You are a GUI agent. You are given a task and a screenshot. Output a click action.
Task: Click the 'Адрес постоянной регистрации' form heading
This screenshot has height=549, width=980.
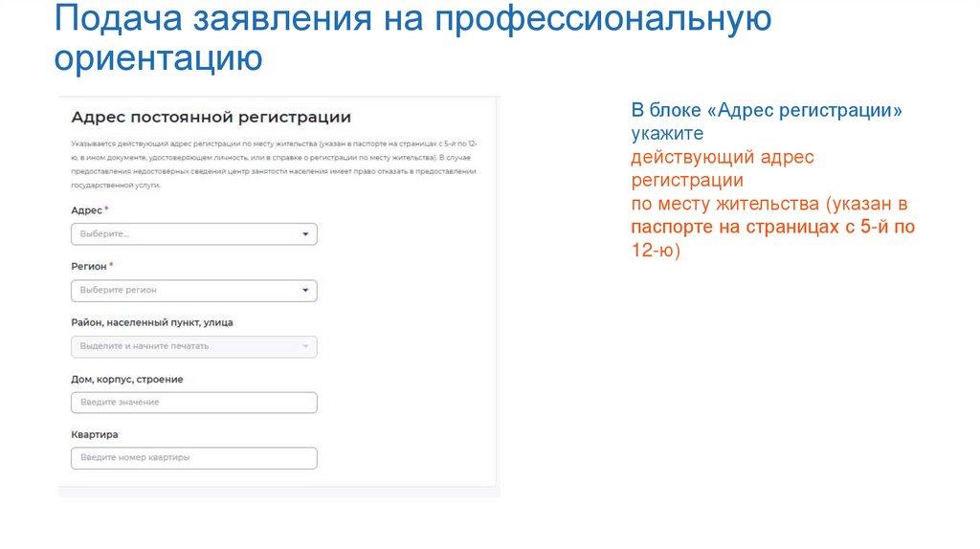(211, 118)
